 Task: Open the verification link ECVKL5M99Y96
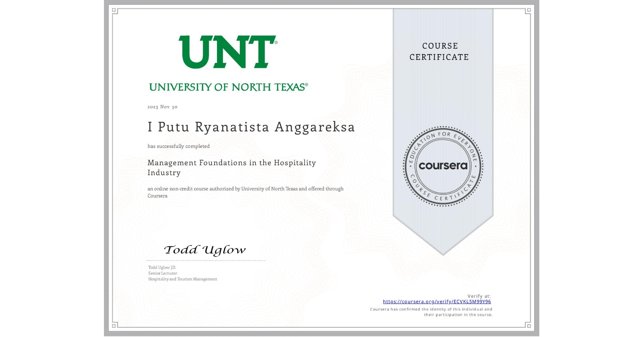point(437,301)
